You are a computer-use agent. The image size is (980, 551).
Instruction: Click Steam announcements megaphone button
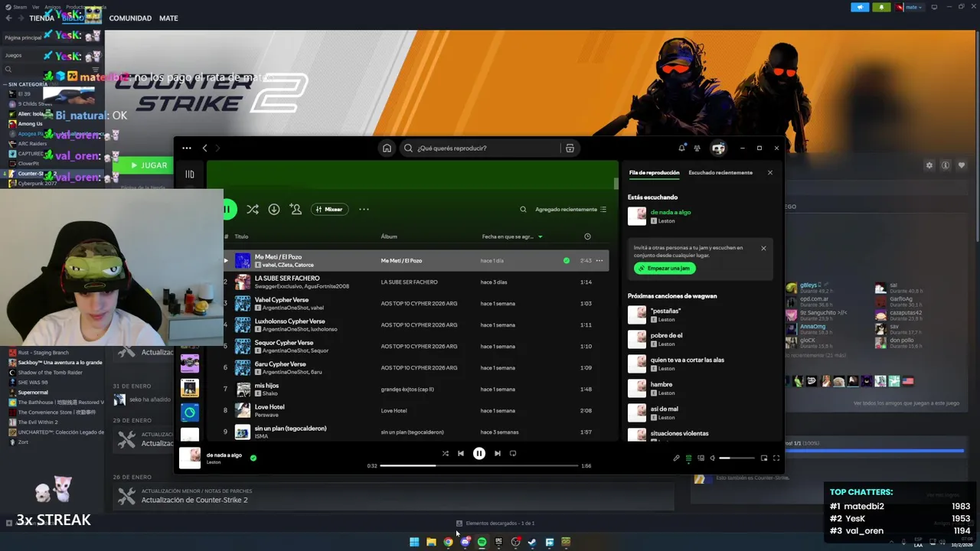(860, 8)
